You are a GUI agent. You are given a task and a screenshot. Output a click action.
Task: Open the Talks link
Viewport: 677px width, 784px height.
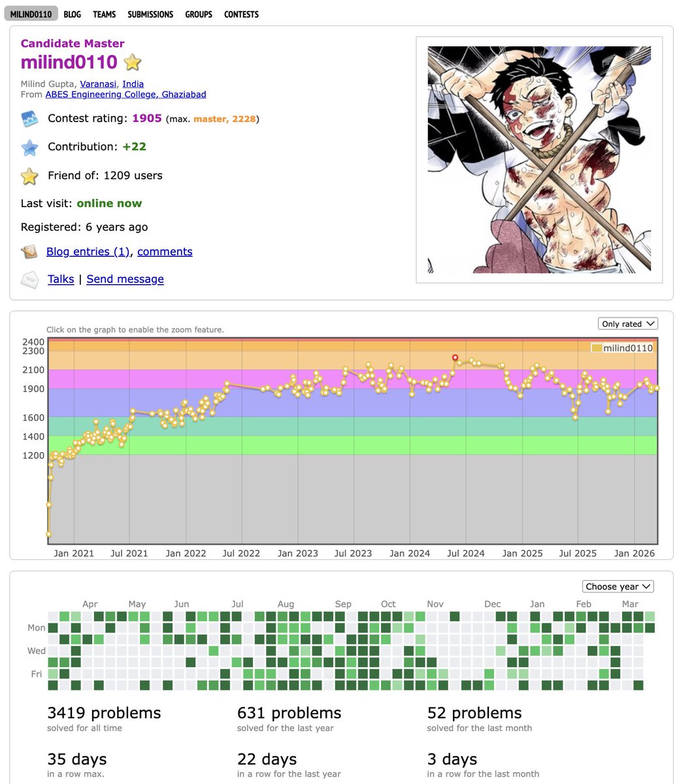point(61,279)
